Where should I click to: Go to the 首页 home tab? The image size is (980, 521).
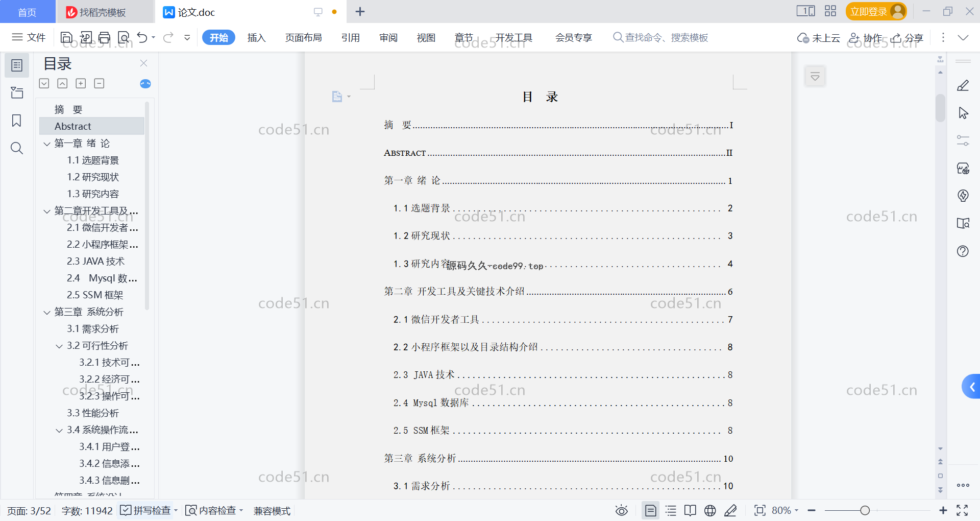tap(27, 12)
